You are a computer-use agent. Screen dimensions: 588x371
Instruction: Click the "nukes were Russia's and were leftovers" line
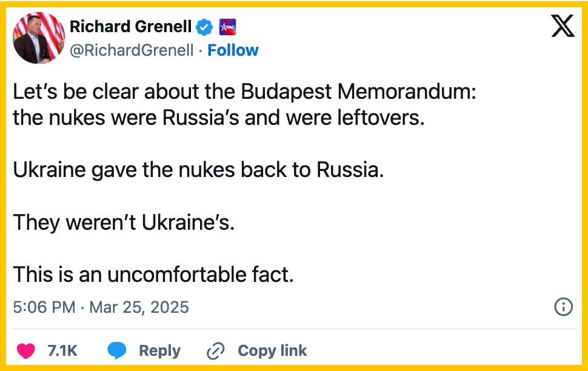coord(219,117)
